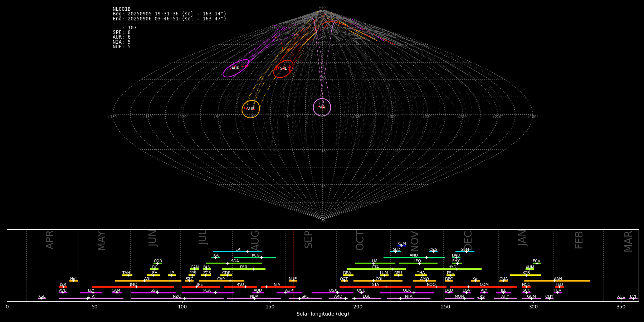Screen dimensions: 644x322
Task: Click the SPE label in the timeline
Action: [305, 297]
